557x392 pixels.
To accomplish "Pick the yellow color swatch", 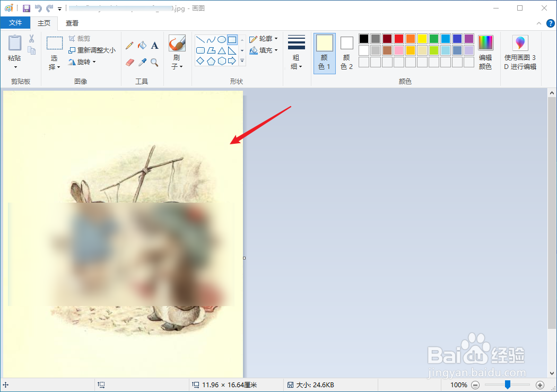I will pyautogui.click(x=422, y=38).
